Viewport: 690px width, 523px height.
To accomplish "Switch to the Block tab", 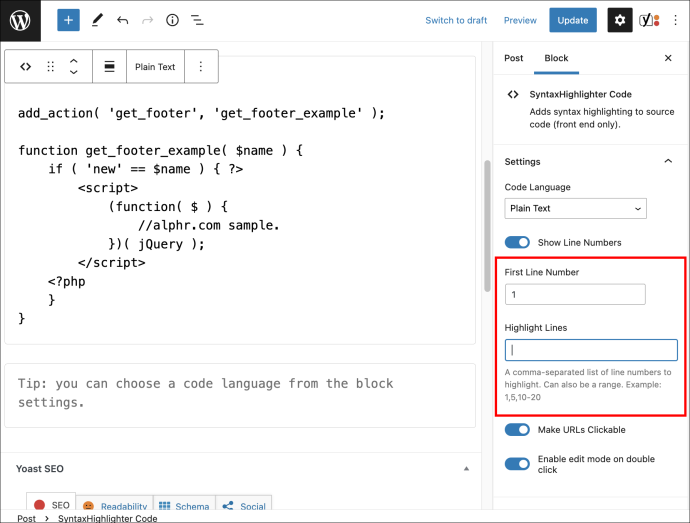I will [x=556, y=58].
